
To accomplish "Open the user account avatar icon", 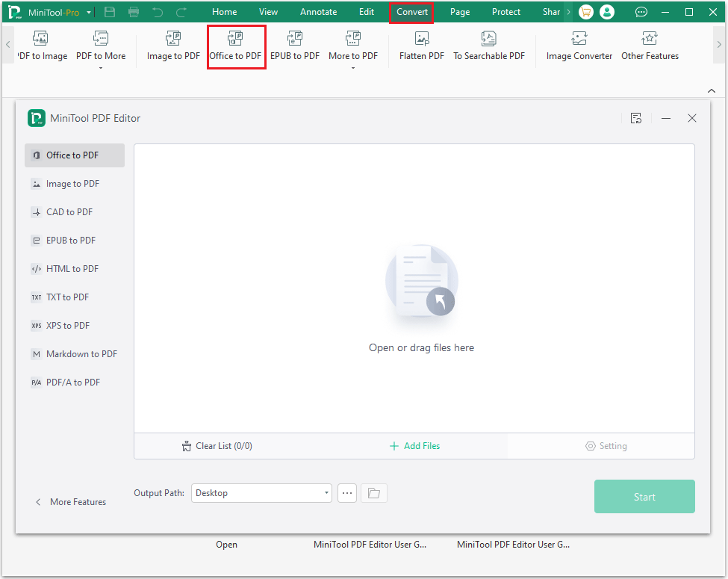I will [607, 12].
